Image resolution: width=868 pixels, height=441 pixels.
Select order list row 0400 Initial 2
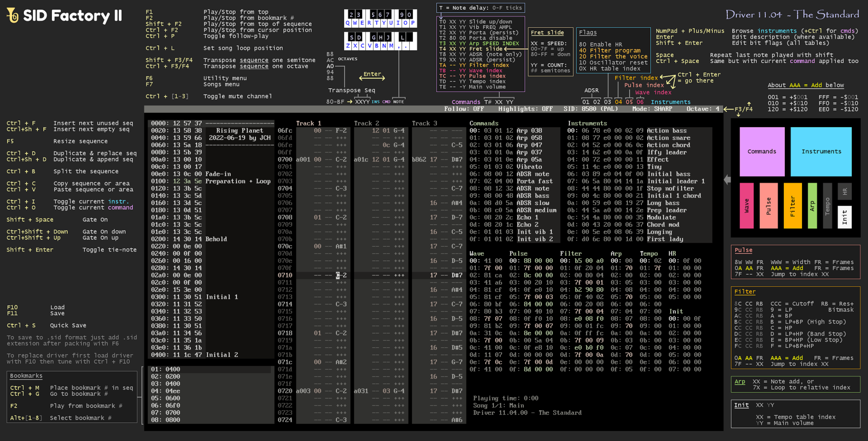211,355
